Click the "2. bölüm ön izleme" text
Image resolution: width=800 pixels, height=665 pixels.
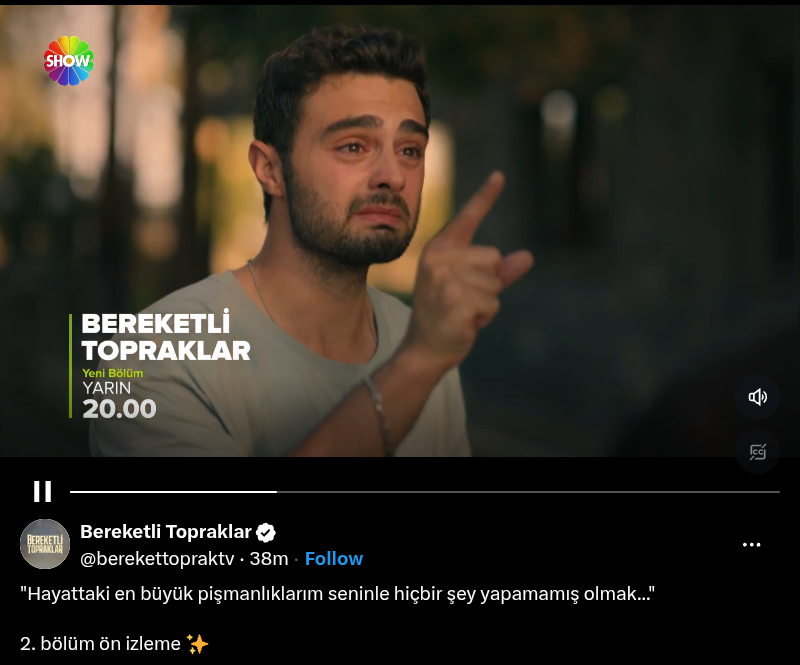click(x=101, y=644)
